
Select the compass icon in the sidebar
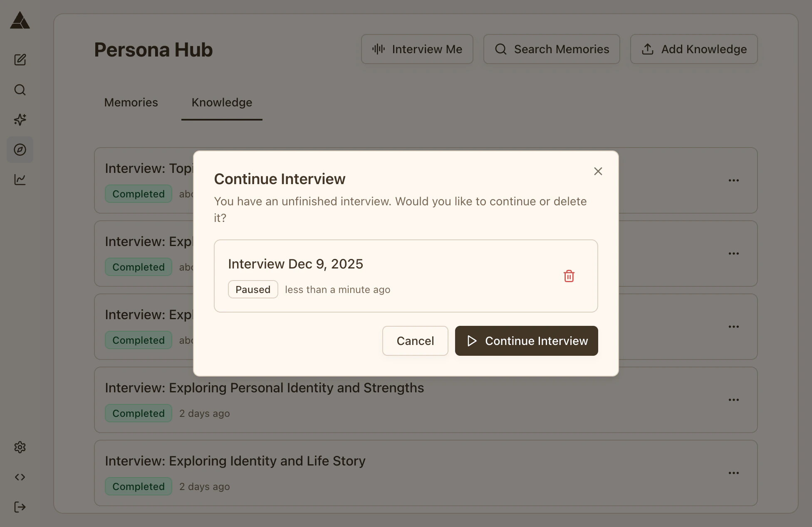pyautogui.click(x=20, y=150)
